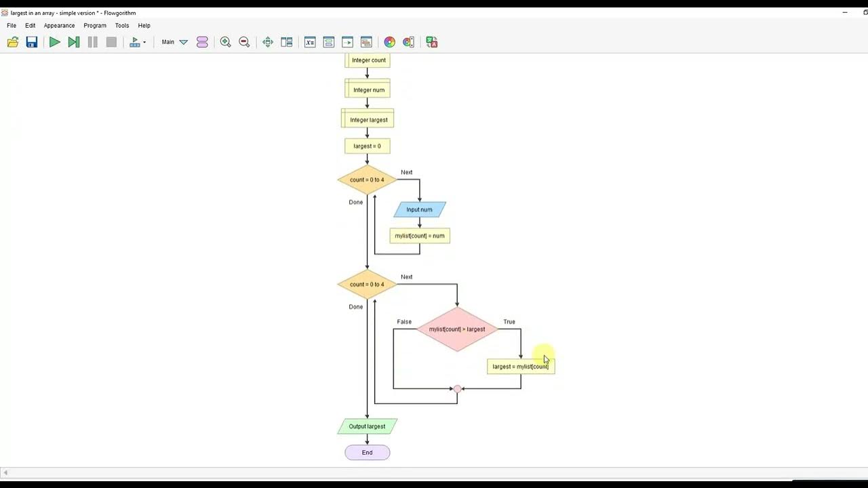Open the console window icon

tap(348, 42)
